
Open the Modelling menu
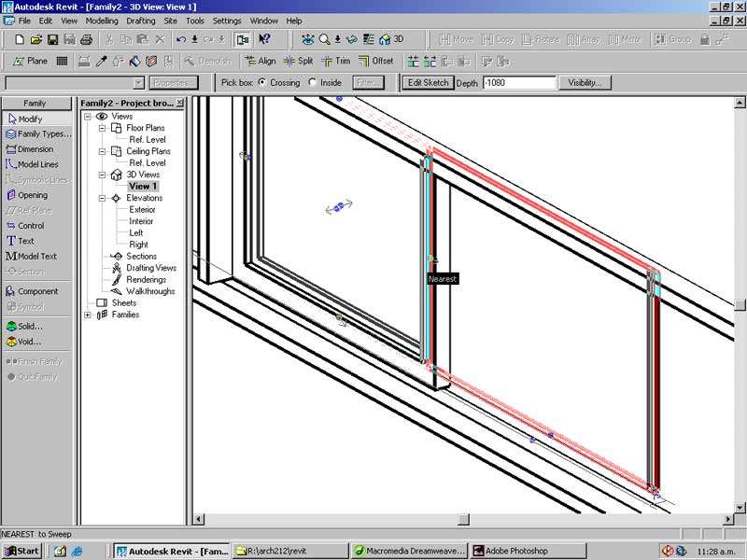coord(102,21)
